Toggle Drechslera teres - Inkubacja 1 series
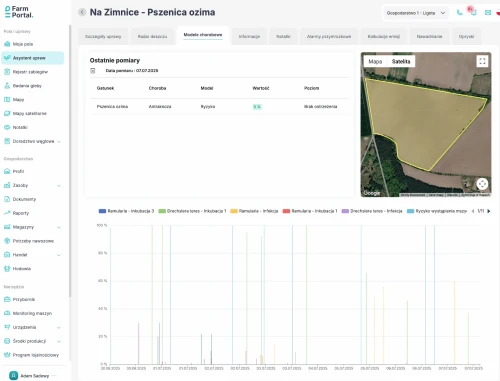This screenshot has width=500, height=381. [192, 211]
